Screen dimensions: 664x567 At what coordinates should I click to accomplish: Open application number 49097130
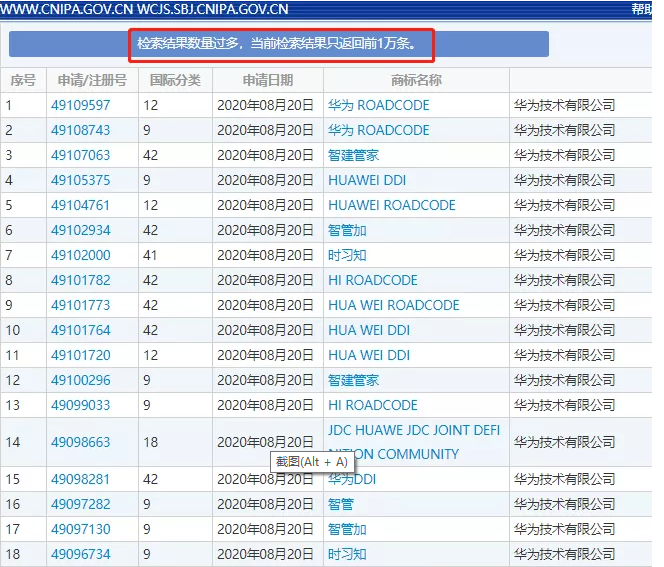(x=80, y=529)
